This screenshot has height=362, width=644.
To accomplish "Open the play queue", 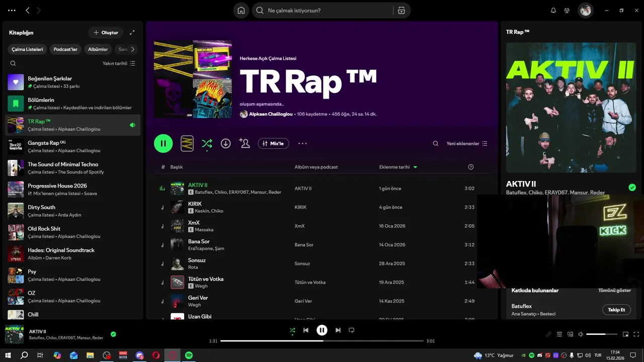I will click(559, 334).
